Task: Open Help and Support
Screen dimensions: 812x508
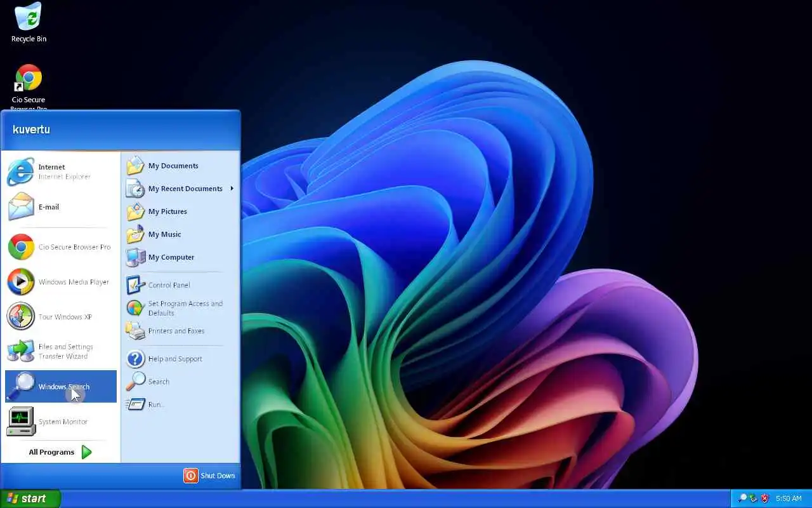Action: point(181,359)
